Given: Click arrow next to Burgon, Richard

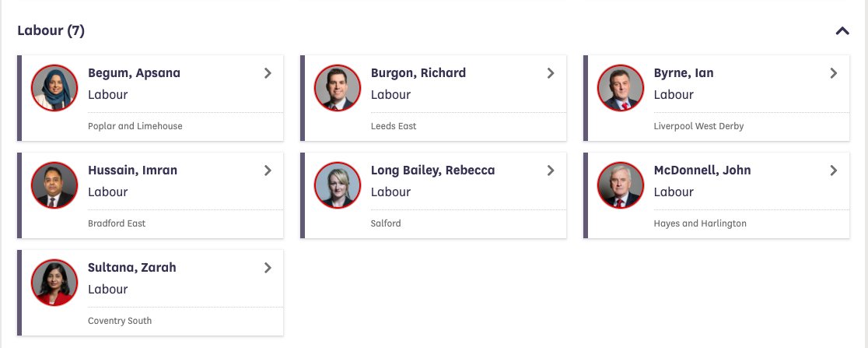Looking at the screenshot, I should [551, 73].
